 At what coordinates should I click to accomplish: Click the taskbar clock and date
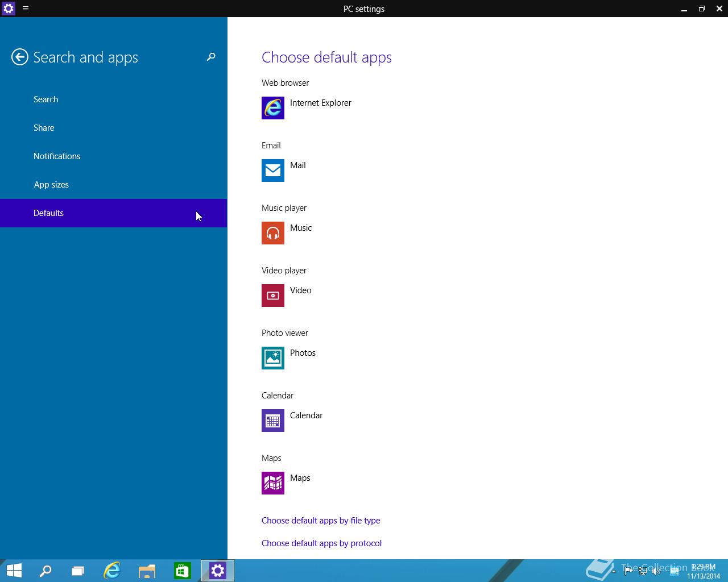coord(704,571)
